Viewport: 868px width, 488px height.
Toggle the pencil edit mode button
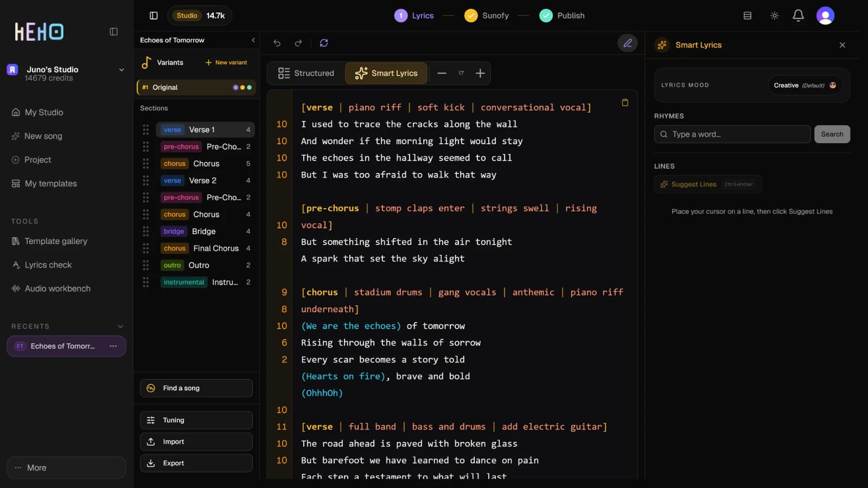pyautogui.click(x=628, y=43)
